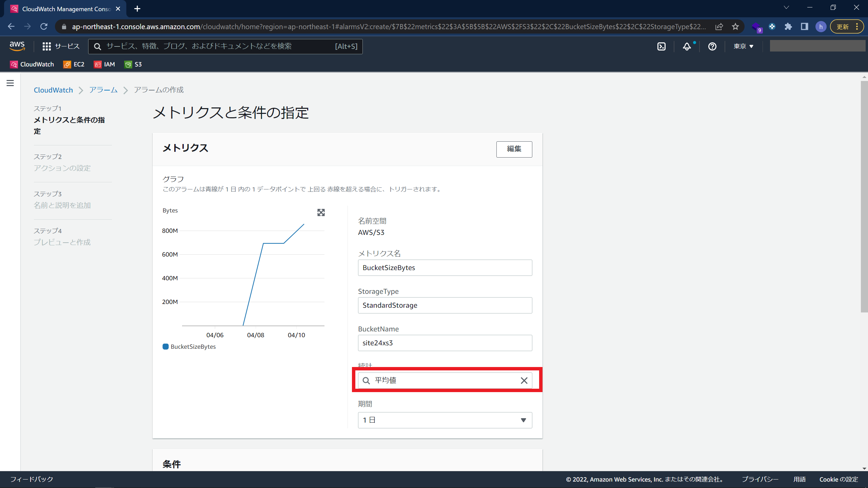Open 用語 footer link
Image resolution: width=868 pixels, height=488 pixels.
800,479
